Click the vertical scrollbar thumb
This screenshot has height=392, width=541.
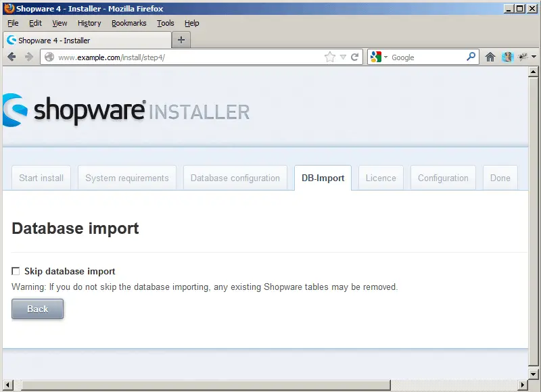pyautogui.click(x=533, y=221)
